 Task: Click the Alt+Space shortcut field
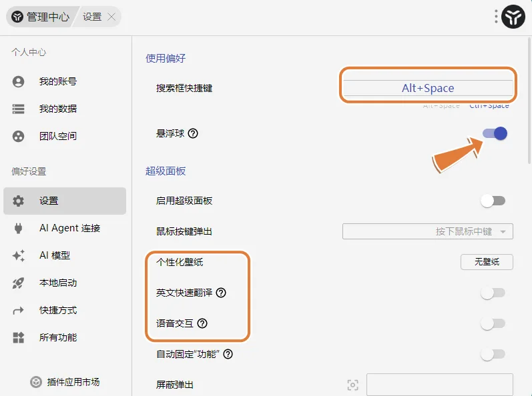tap(428, 88)
